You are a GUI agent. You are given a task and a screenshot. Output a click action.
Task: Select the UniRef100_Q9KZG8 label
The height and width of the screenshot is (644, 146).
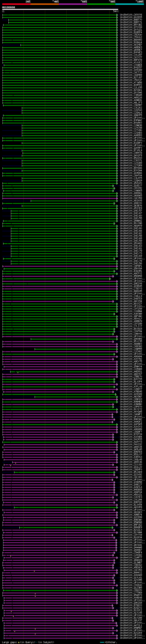(131, 603)
